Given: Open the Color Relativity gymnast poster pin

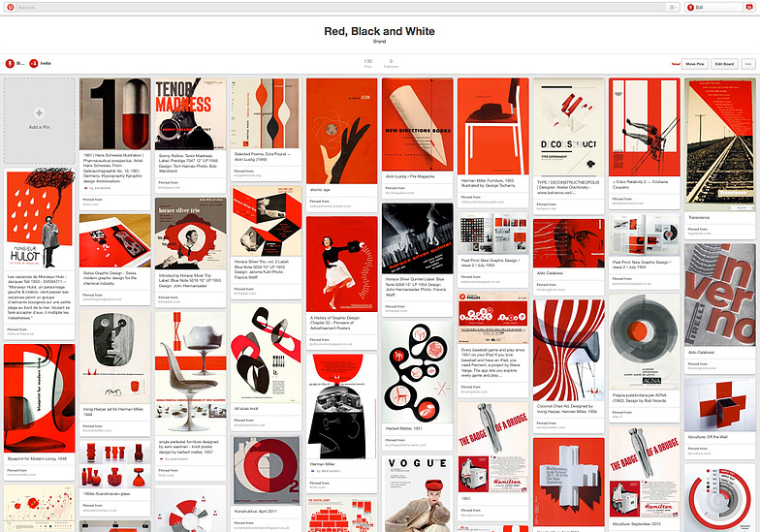Looking at the screenshot, I should pyautogui.click(x=644, y=128).
